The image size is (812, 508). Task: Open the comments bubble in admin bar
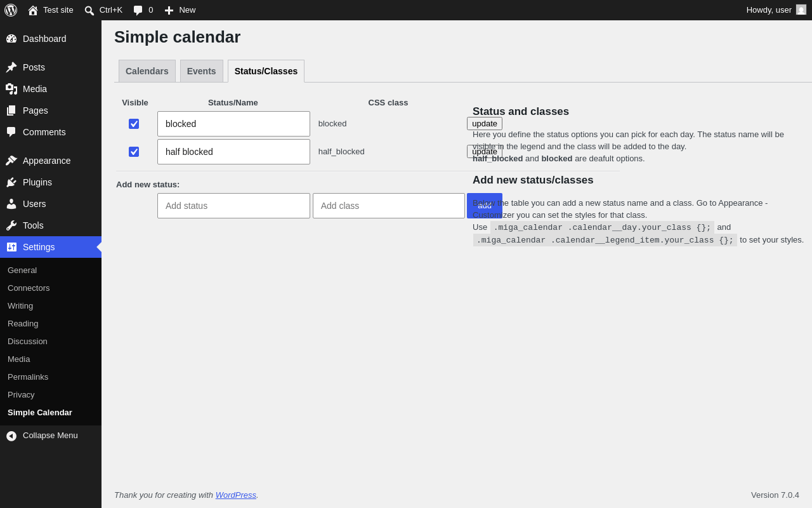(x=143, y=10)
